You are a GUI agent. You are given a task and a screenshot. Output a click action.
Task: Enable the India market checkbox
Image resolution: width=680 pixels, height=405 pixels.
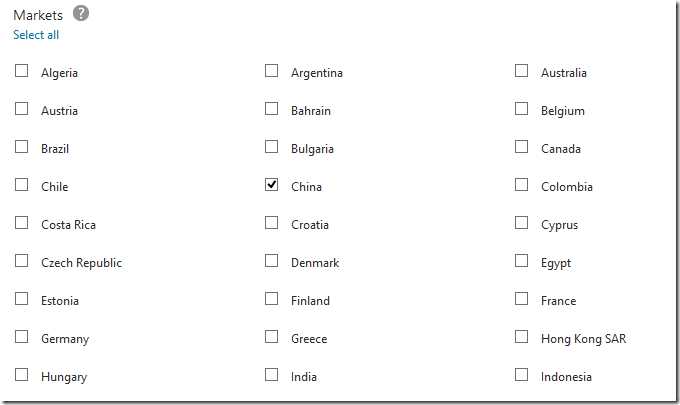click(272, 375)
